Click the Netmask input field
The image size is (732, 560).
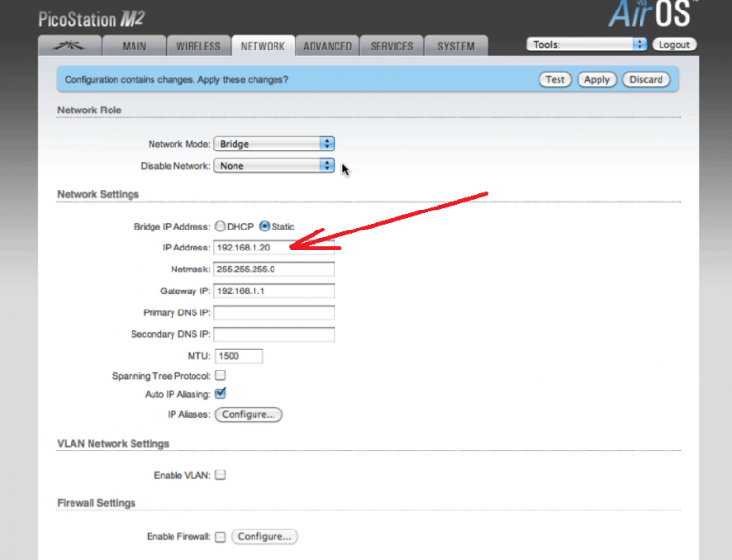pyautogui.click(x=274, y=270)
